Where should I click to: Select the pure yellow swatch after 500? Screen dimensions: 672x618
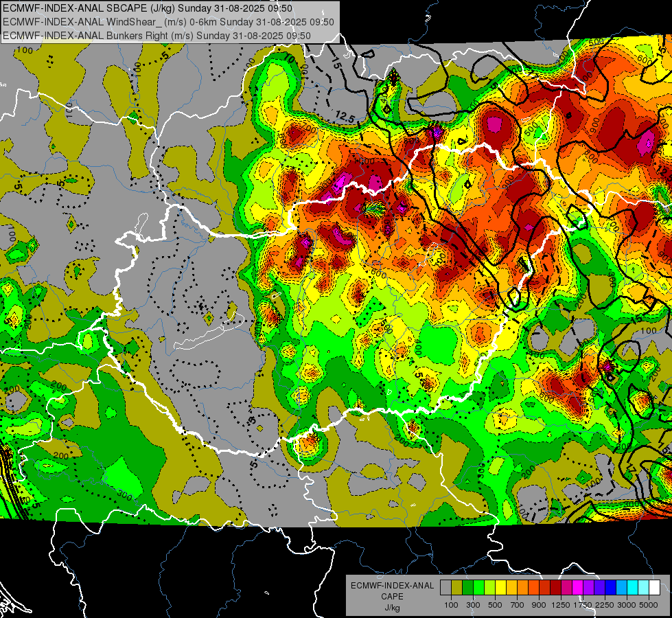500,587
